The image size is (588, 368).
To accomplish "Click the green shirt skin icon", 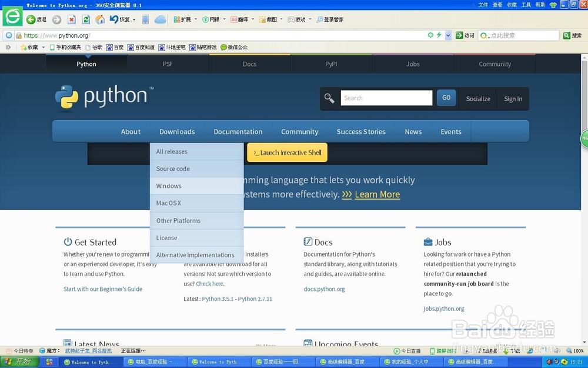I will pos(553,5).
